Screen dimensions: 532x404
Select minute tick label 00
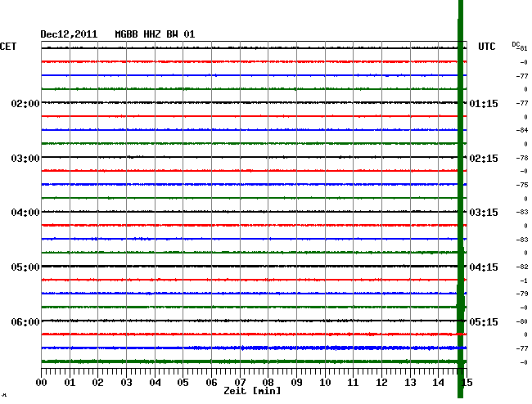(42, 383)
